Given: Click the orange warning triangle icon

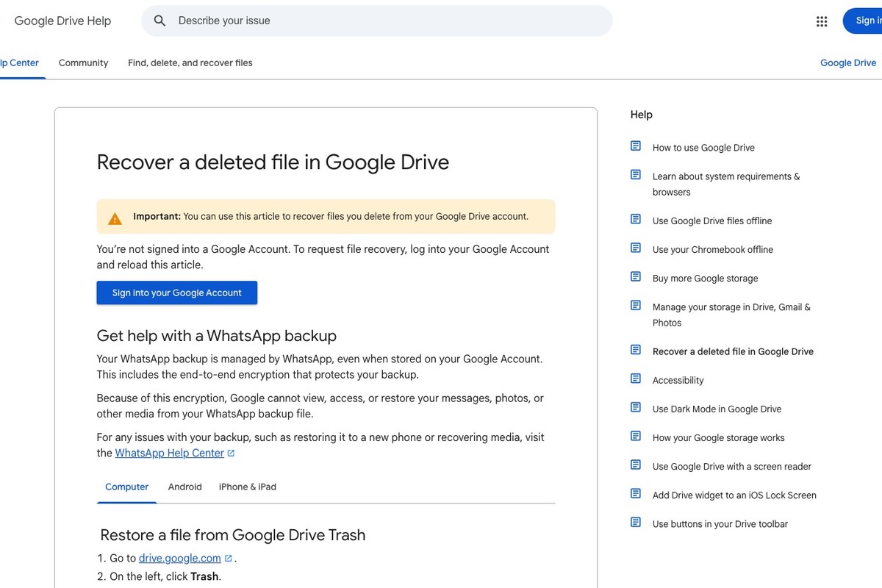Looking at the screenshot, I should pos(115,218).
